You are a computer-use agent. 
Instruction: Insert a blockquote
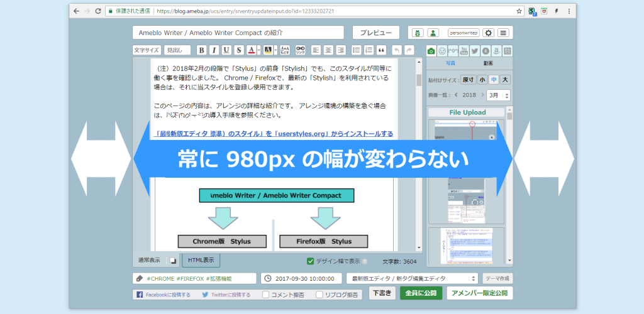(x=382, y=50)
